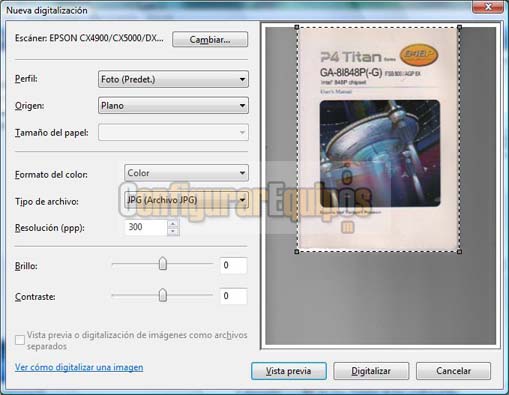The height and width of the screenshot is (395, 509).
Task: Click the Contraste slider handle
Action: coord(163,295)
